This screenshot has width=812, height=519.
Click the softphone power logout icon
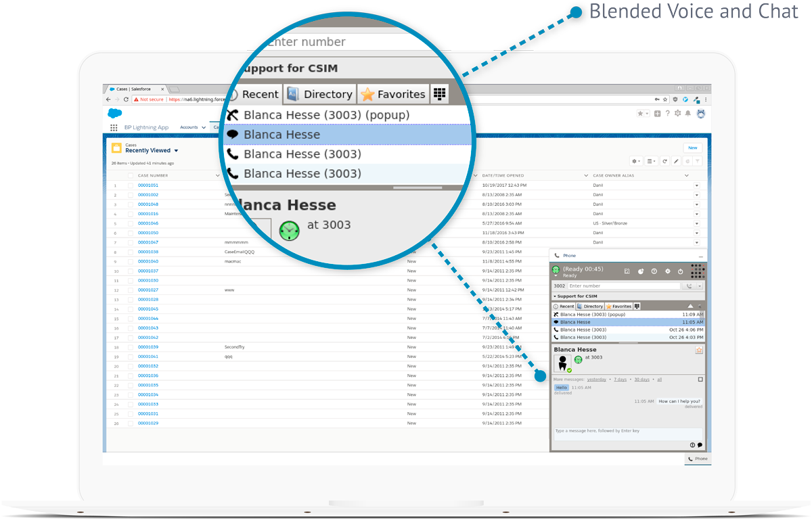(681, 271)
